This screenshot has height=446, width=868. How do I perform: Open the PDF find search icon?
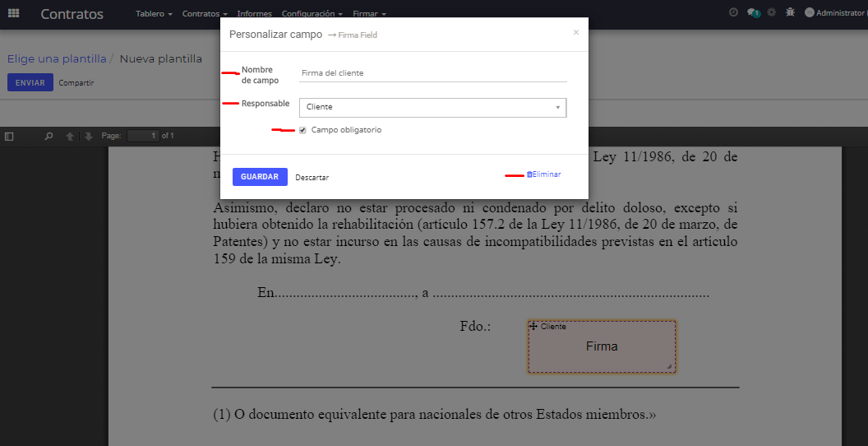(48, 136)
